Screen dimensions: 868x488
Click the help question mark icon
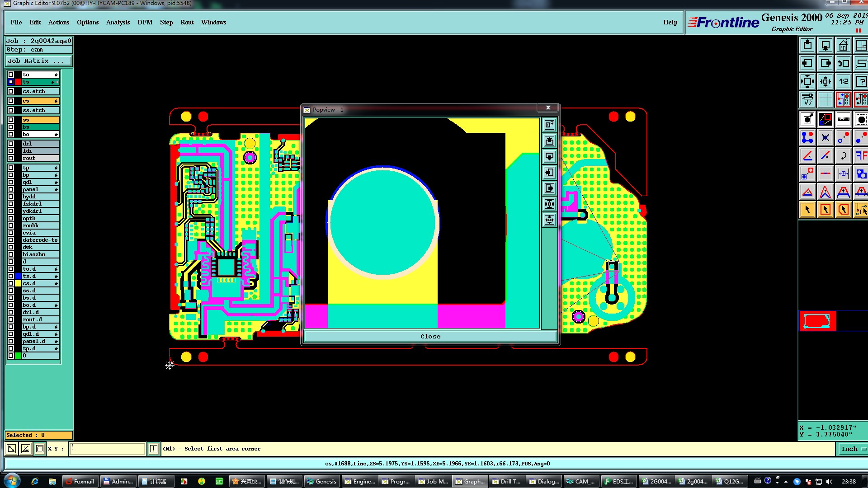pos(861,81)
